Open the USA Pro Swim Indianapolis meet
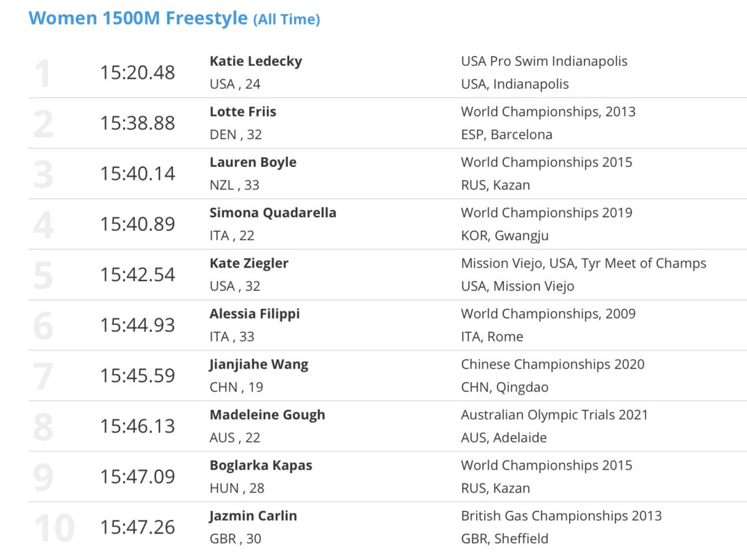 (x=544, y=61)
